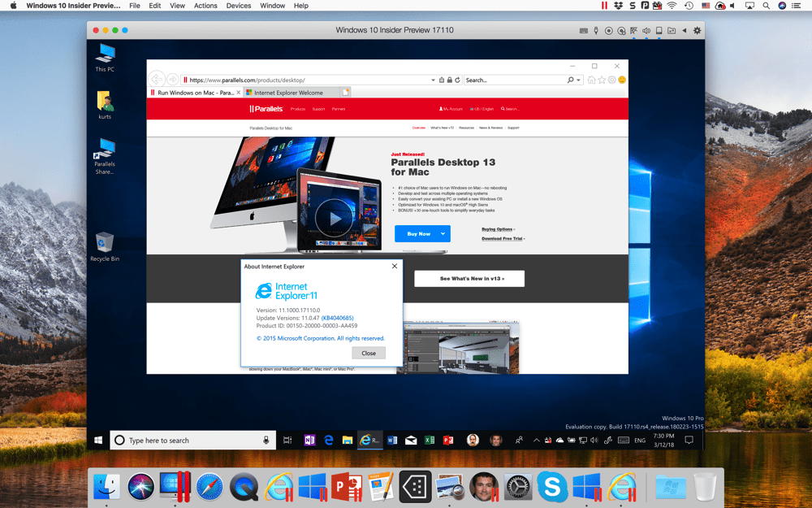Open shared folders icon in Parallels title bar
The width and height of the screenshot is (812, 508).
672,31
